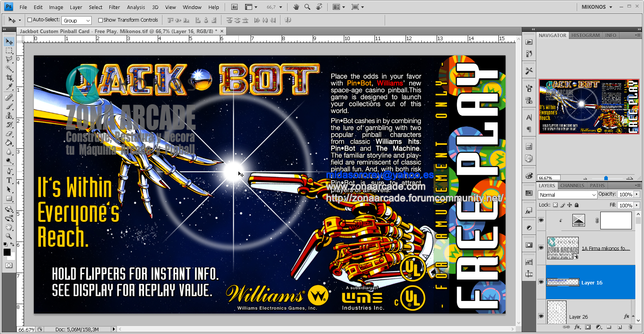This screenshot has height=334, width=644.
Task: Swap foreground and background colors
Action: [13, 245]
